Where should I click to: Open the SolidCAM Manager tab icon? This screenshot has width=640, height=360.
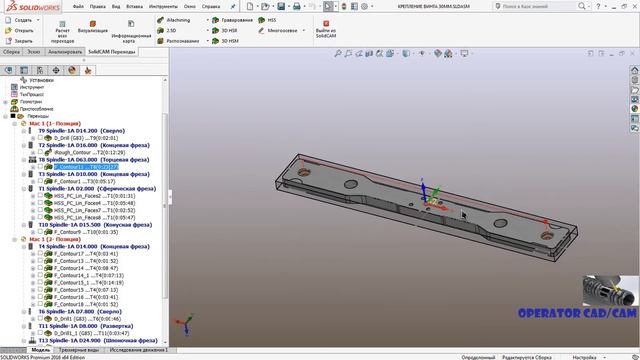(x=88, y=70)
